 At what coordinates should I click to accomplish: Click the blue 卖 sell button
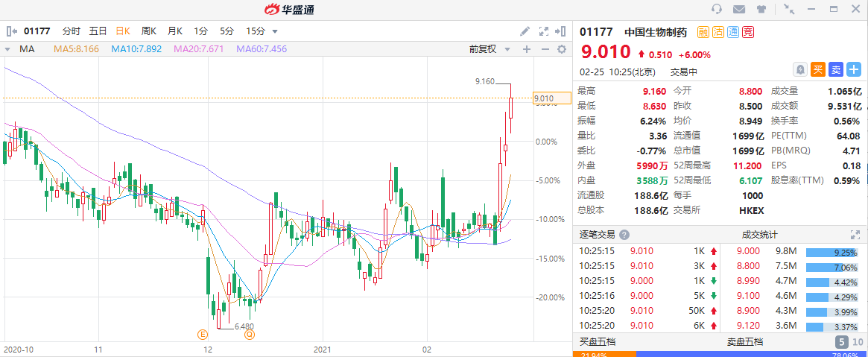click(x=836, y=69)
